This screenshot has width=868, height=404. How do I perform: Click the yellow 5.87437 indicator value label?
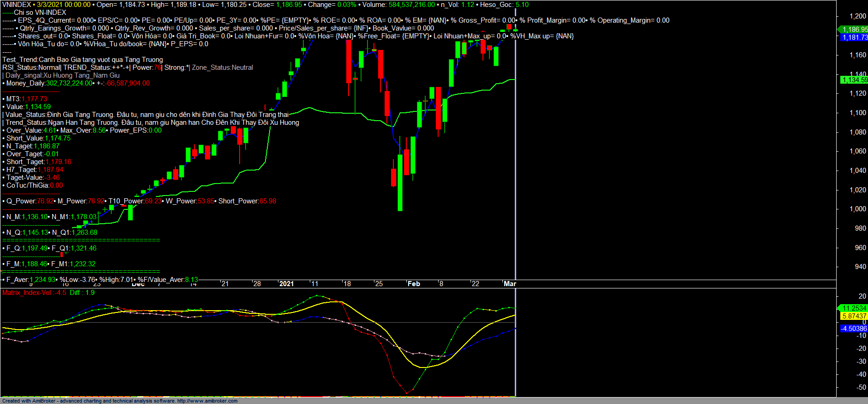pyautogui.click(x=854, y=316)
